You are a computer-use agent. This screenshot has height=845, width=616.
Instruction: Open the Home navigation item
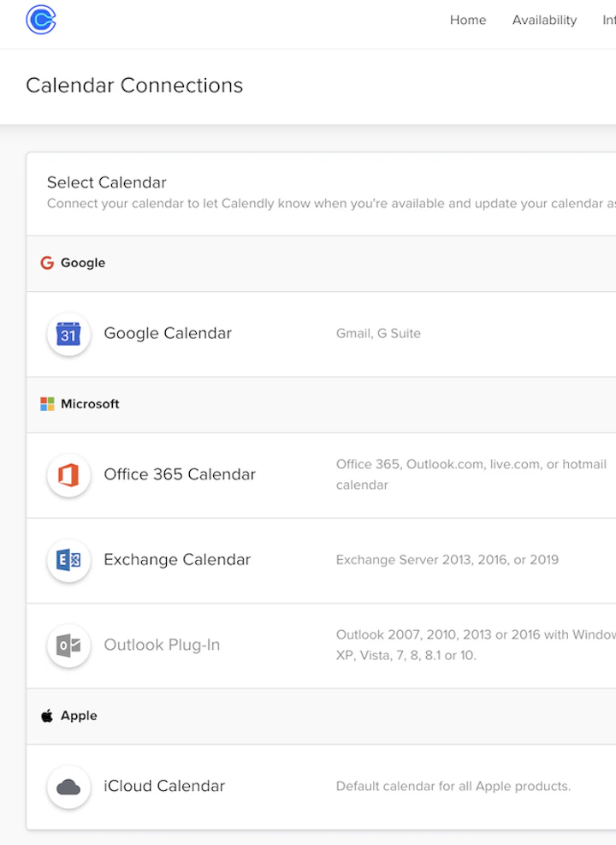468,21
